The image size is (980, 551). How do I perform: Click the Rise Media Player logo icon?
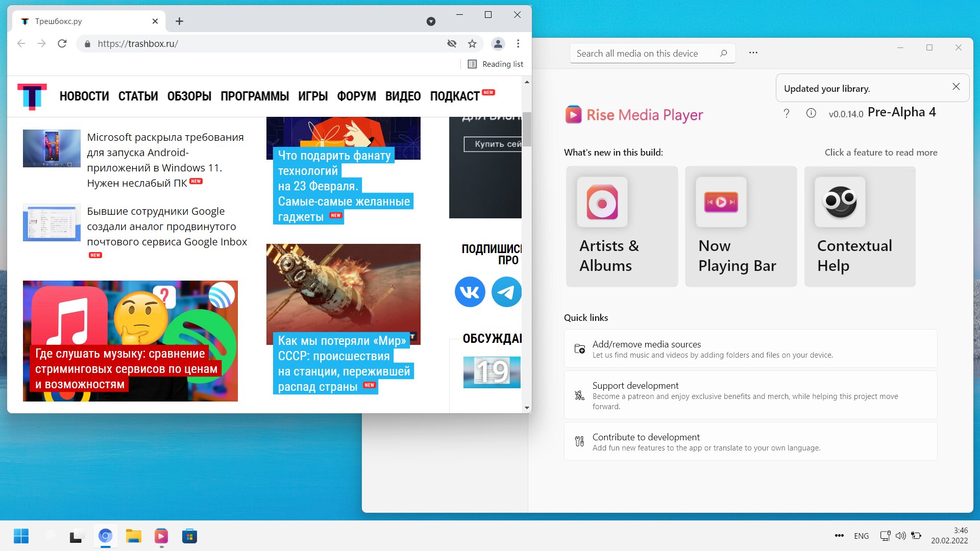click(x=573, y=115)
